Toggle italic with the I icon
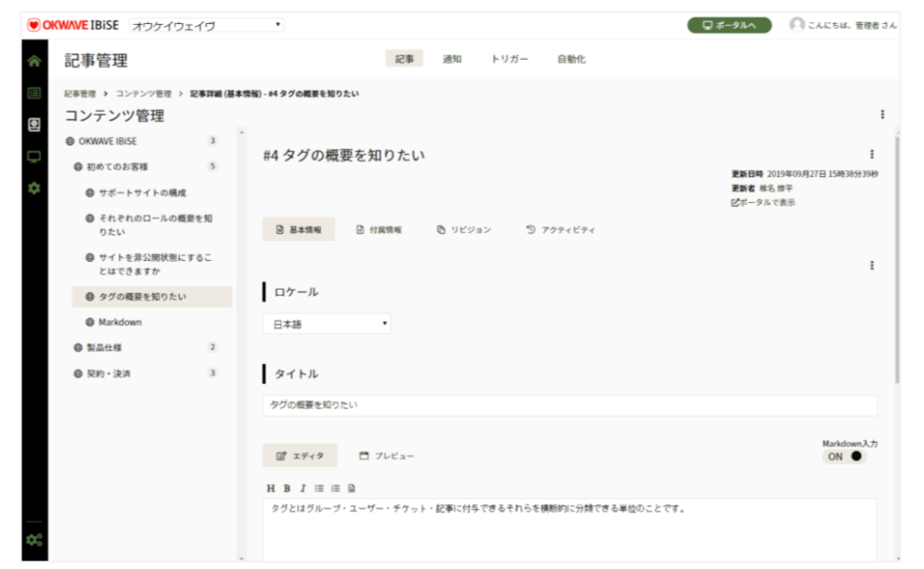924x569 pixels. pos(302,488)
